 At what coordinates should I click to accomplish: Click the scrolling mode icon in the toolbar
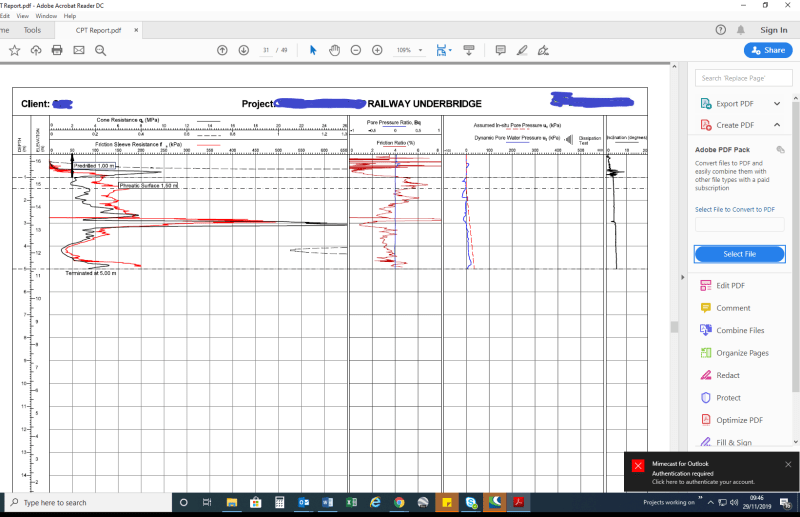pyautogui.click(x=468, y=50)
